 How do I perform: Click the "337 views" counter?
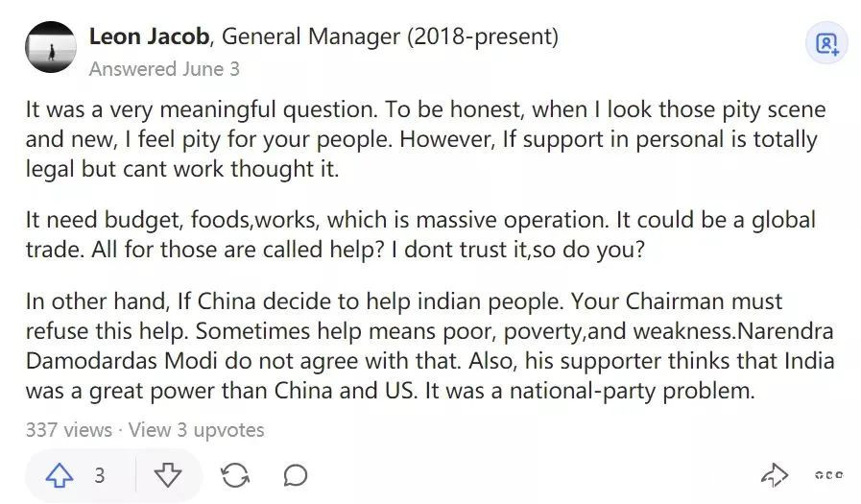point(69,429)
